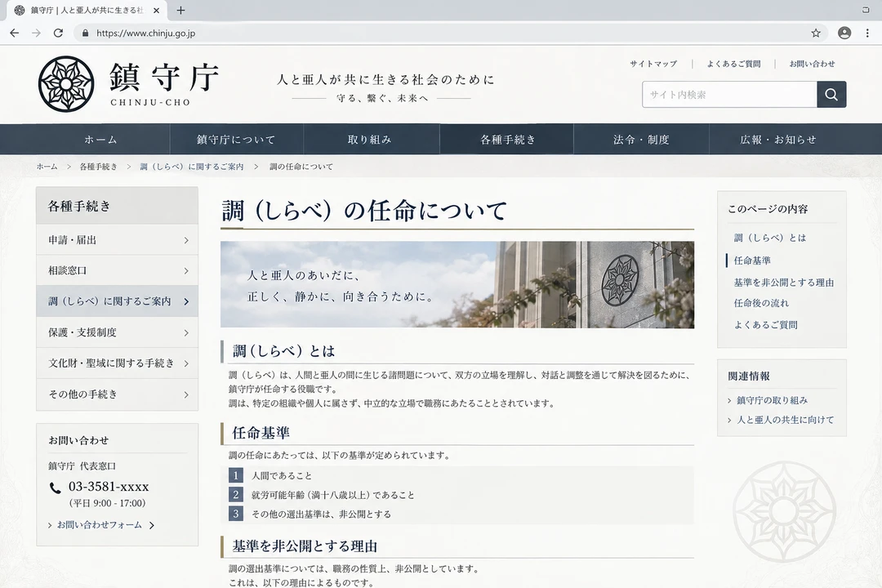
Task: Open the 各種手続き navigation menu
Action: click(507, 140)
